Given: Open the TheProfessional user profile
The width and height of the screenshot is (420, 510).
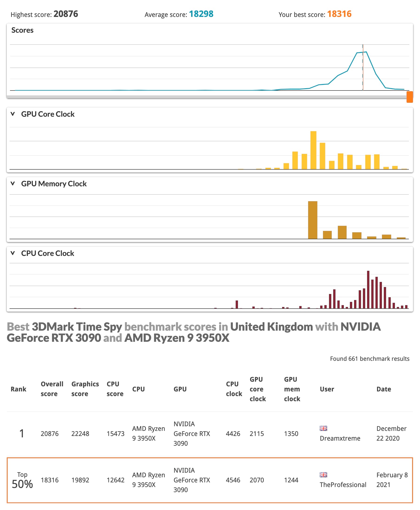Looking at the screenshot, I should pyautogui.click(x=343, y=485).
